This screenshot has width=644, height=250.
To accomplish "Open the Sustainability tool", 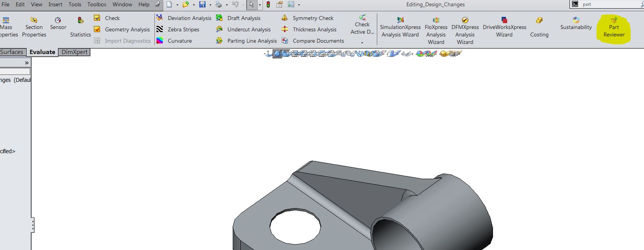I will click(576, 23).
